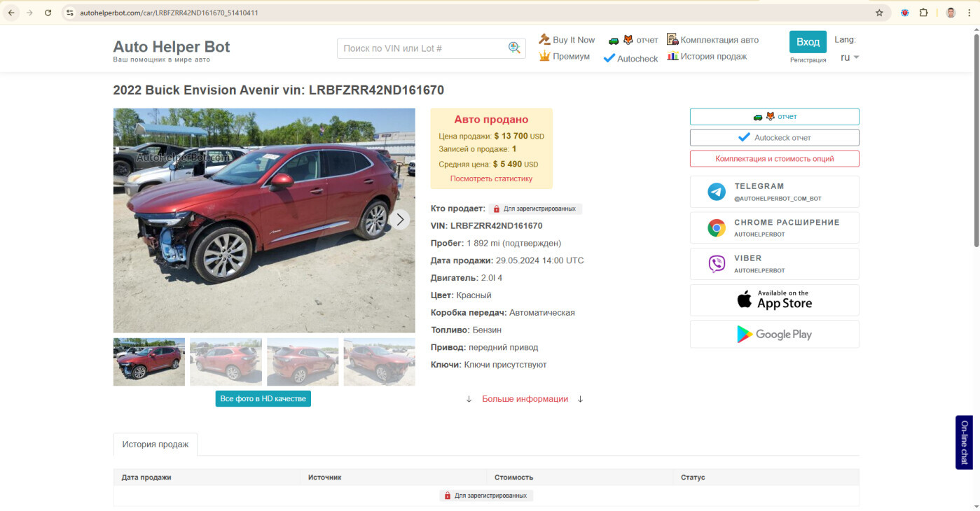
Task: Click the browser forward arrow
Action: coord(29,13)
